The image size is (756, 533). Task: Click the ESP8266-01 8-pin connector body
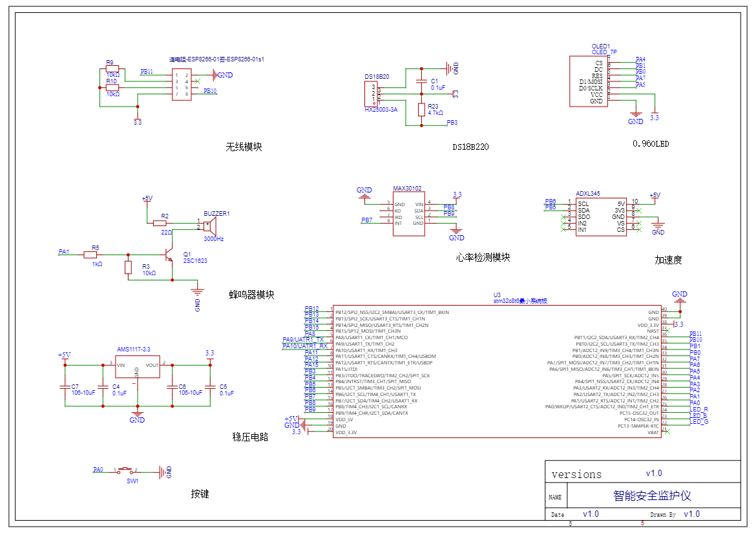pos(182,85)
